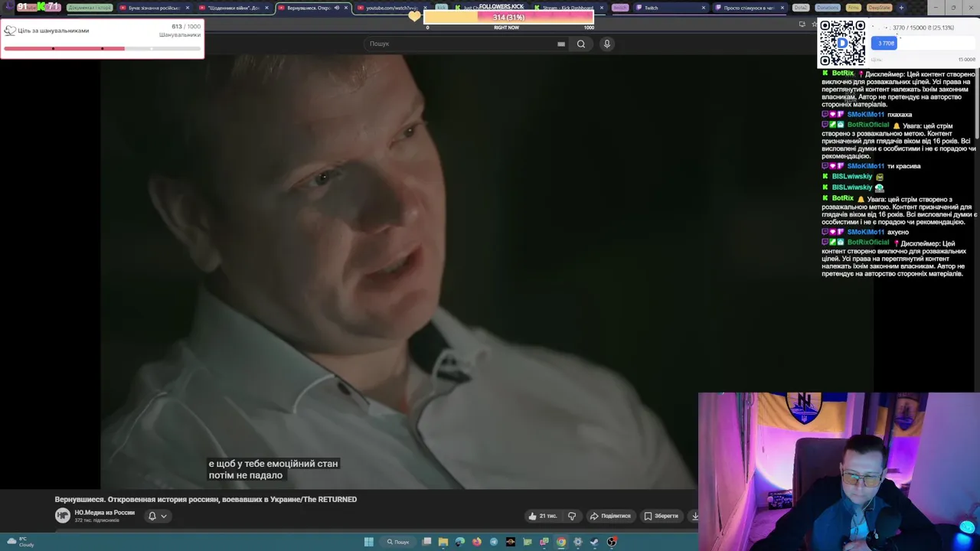Launch Firefox from taskbar
980x551 pixels.
tap(477, 542)
